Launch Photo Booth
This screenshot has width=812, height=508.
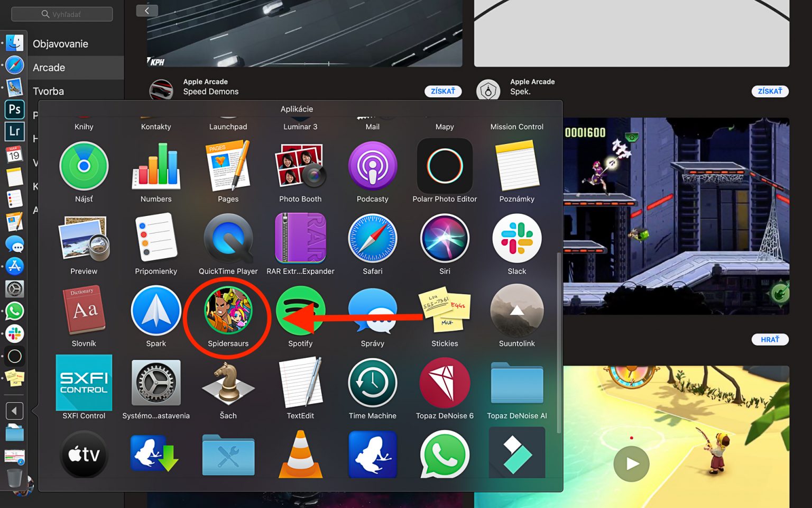pyautogui.click(x=300, y=166)
